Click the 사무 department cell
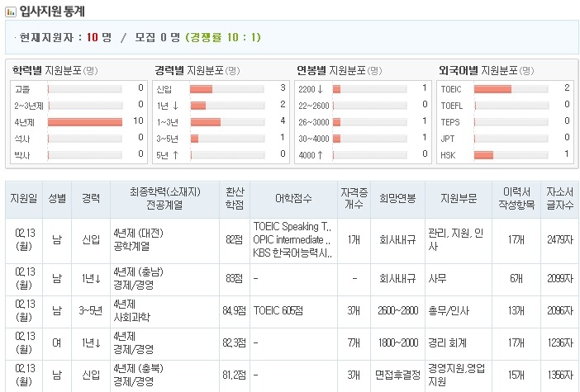The height and width of the screenshot is (392, 580). (459, 279)
